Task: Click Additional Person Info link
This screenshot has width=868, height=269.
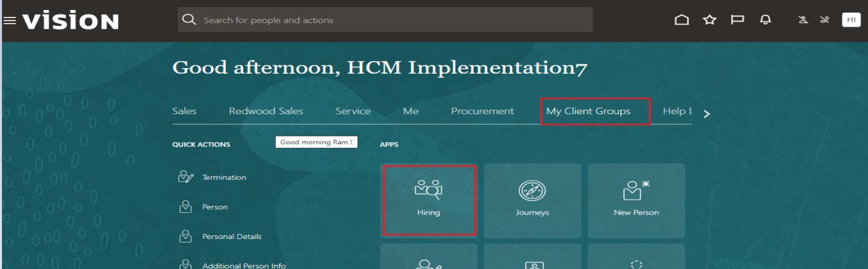Action: click(x=244, y=266)
